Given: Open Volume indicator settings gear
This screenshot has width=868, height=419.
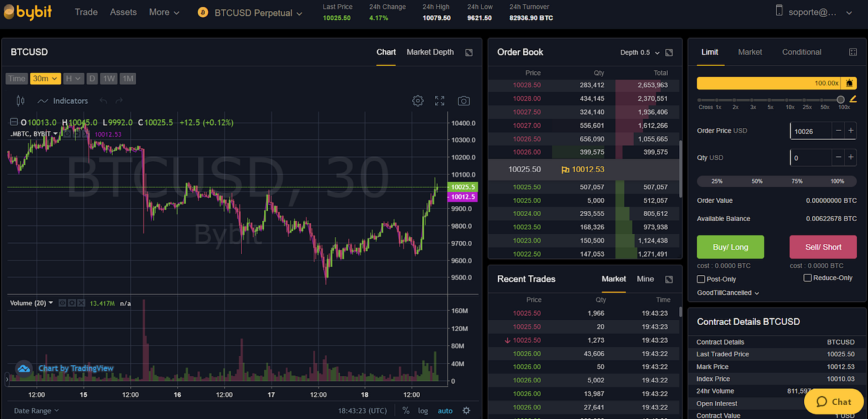Looking at the screenshot, I should click(x=72, y=303).
